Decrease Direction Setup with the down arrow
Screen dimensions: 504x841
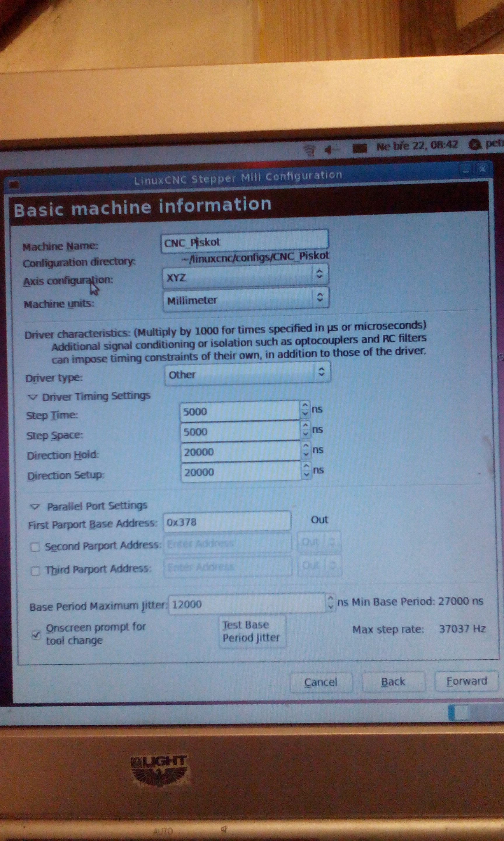307,475
